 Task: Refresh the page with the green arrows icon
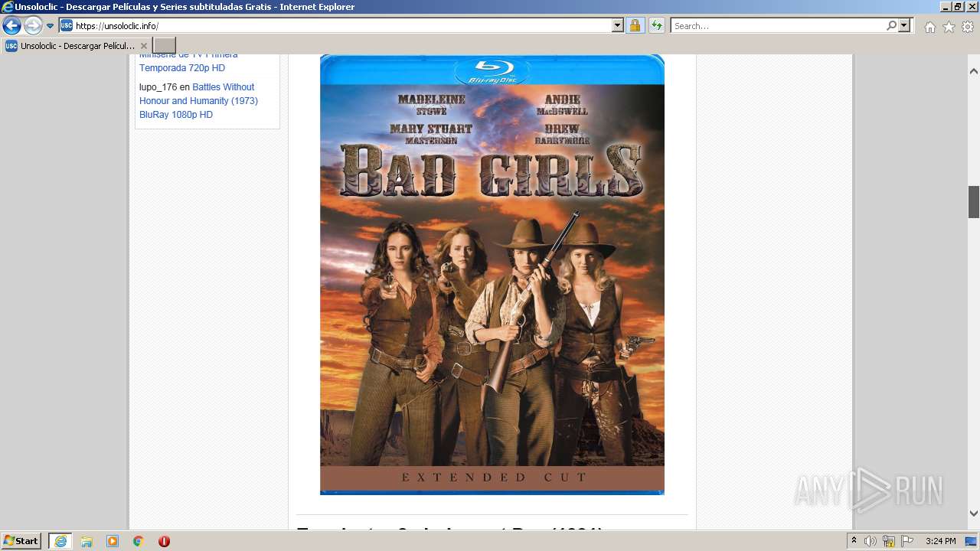[x=656, y=26]
